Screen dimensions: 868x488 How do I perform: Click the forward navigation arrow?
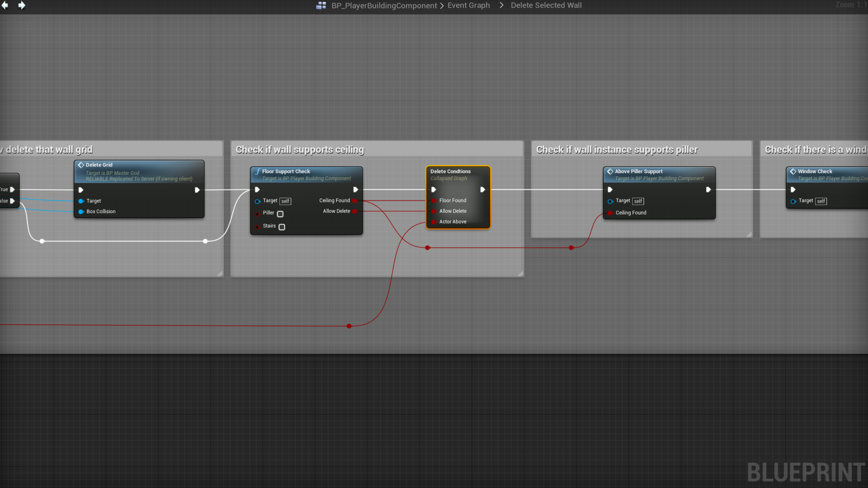click(22, 6)
